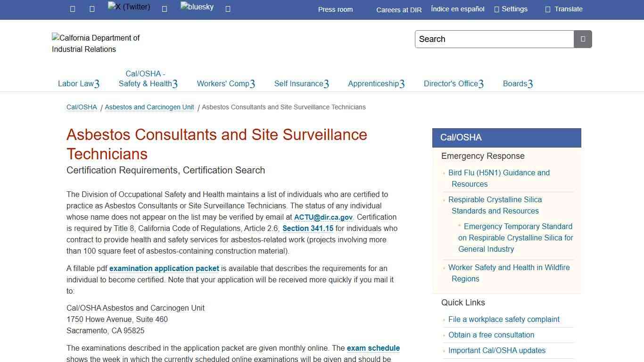The image size is (644, 362).
Task: Expand the Labor Law navigation dropdown
Action: coord(78,83)
